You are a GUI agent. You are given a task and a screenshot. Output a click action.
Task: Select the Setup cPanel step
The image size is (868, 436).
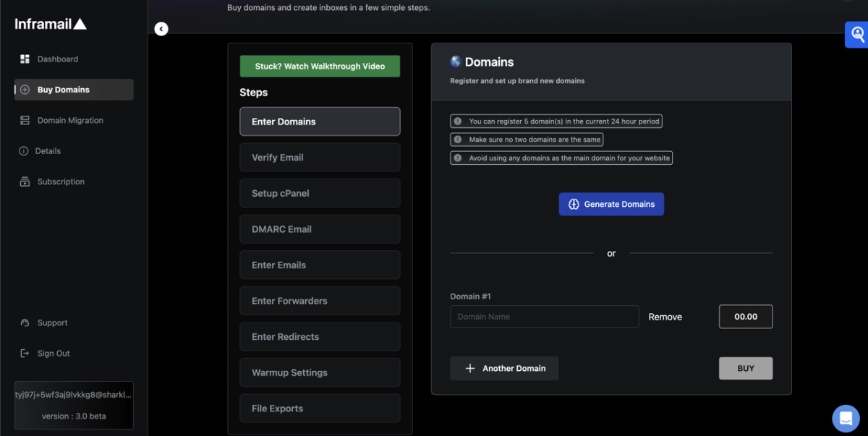[320, 194]
